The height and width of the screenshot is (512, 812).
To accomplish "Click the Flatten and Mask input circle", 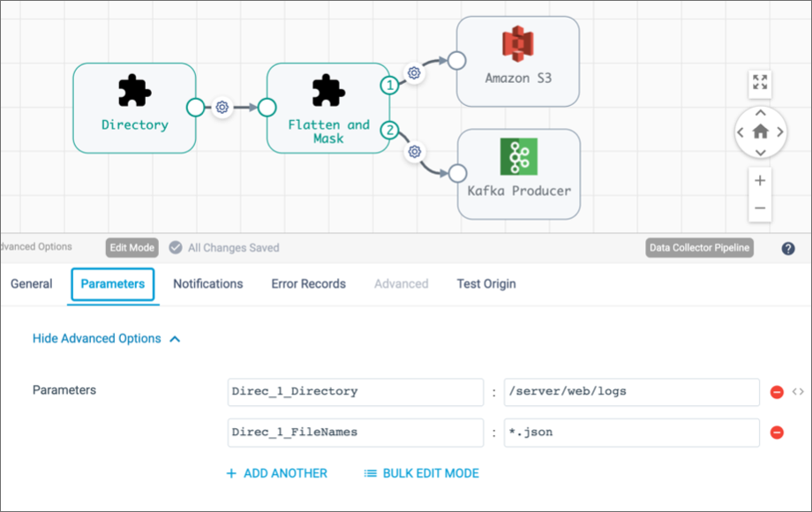I will pyautogui.click(x=267, y=107).
